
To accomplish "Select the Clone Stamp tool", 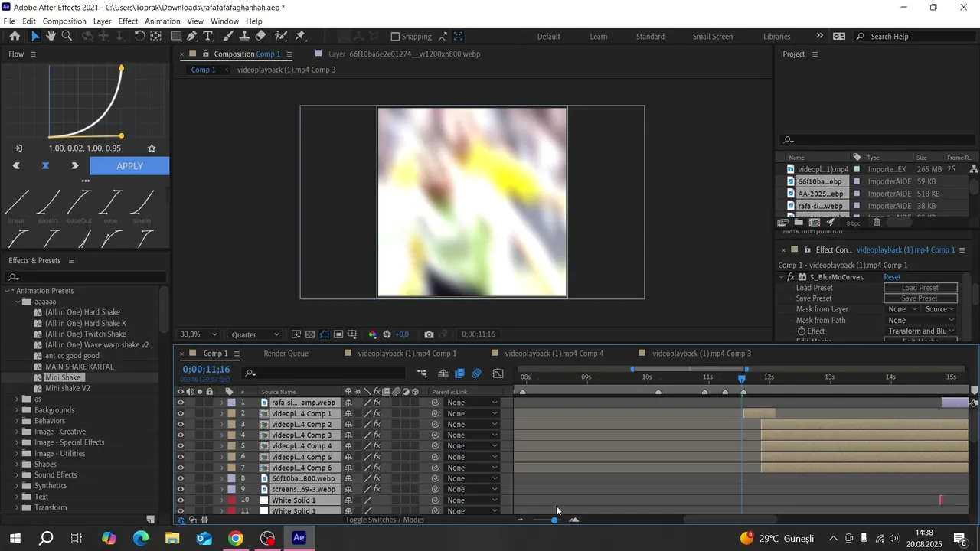I will 244,36.
